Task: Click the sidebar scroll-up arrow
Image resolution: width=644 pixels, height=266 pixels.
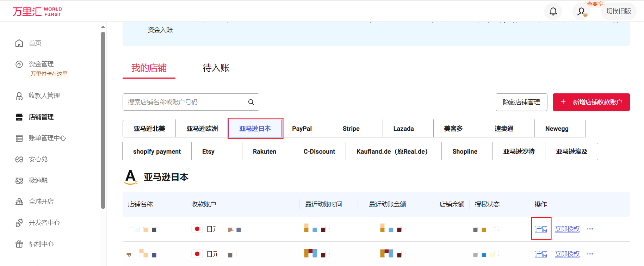Action: pyautogui.click(x=103, y=27)
